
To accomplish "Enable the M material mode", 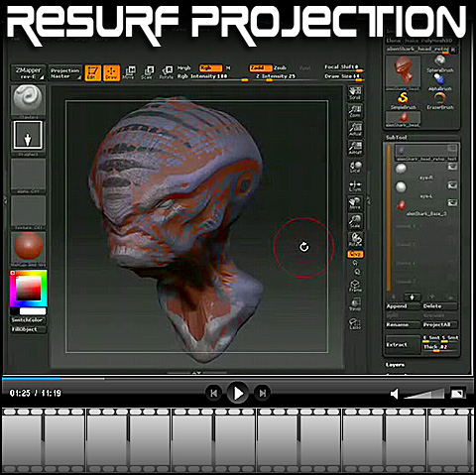I will (228, 68).
